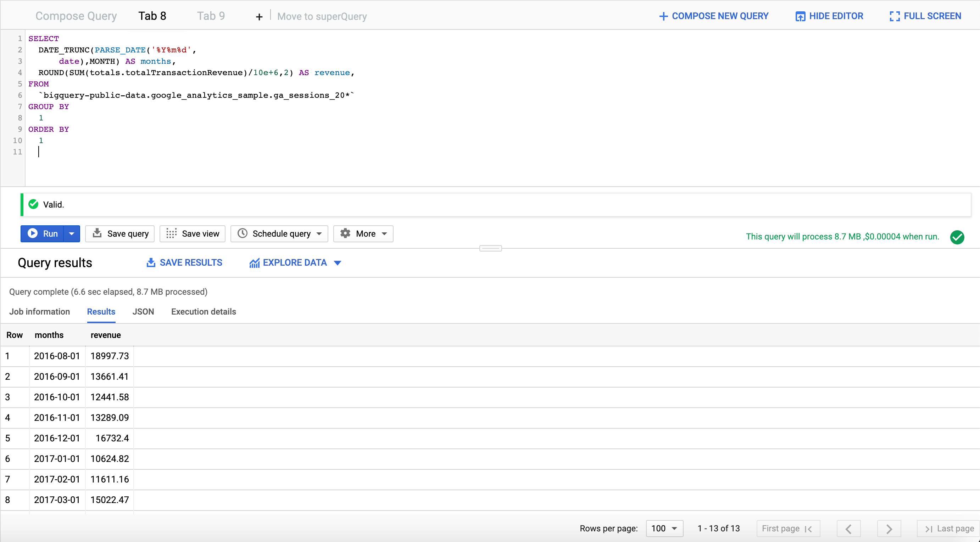
Task: Click the plus icon to add a new tab
Action: (x=259, y=17)
